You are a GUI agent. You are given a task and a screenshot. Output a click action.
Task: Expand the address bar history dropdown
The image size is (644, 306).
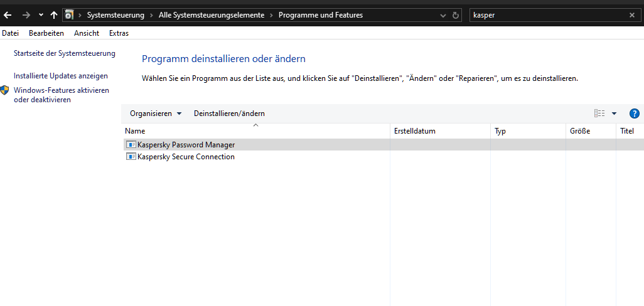click(x=443, y=16)
